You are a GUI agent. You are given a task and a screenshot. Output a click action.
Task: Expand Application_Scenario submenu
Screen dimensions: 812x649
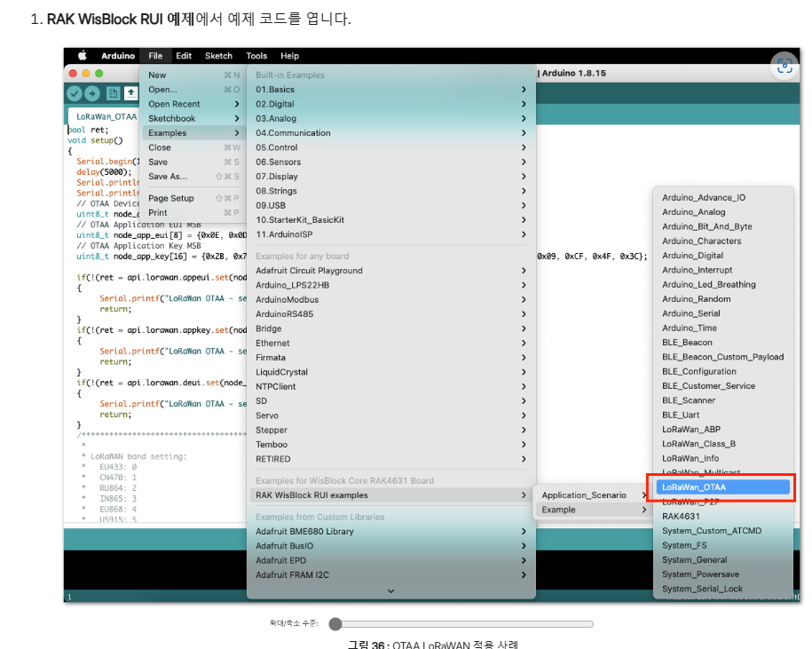(x=594, y=495)
